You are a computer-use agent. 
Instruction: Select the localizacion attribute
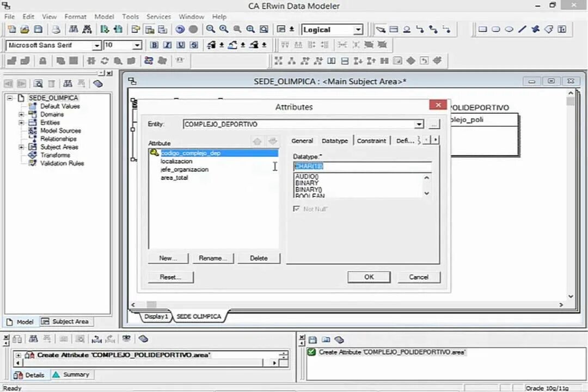click(x=176, y=161)
